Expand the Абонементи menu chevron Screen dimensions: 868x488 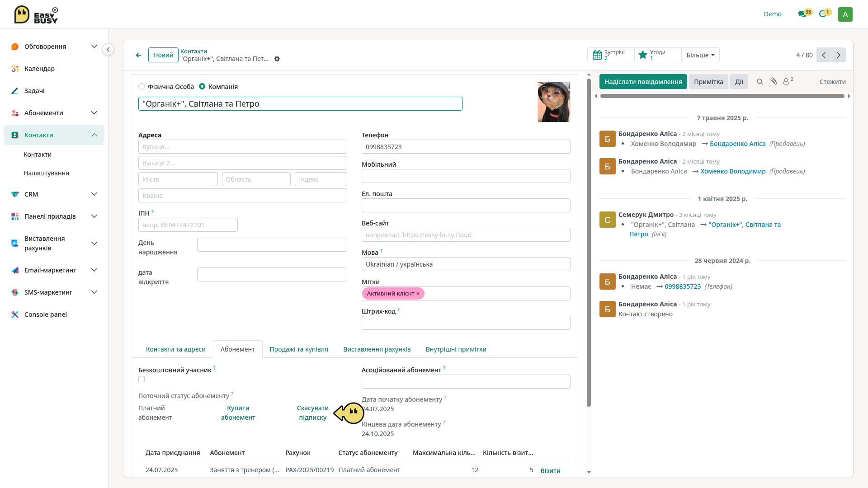[x=94, y=113]
